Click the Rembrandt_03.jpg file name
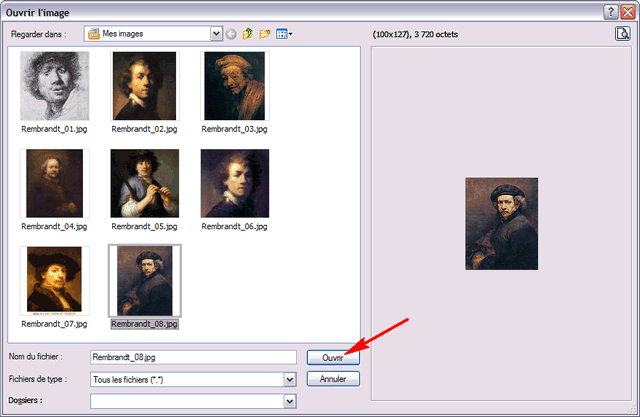640x417 pixels. [234, 129]
